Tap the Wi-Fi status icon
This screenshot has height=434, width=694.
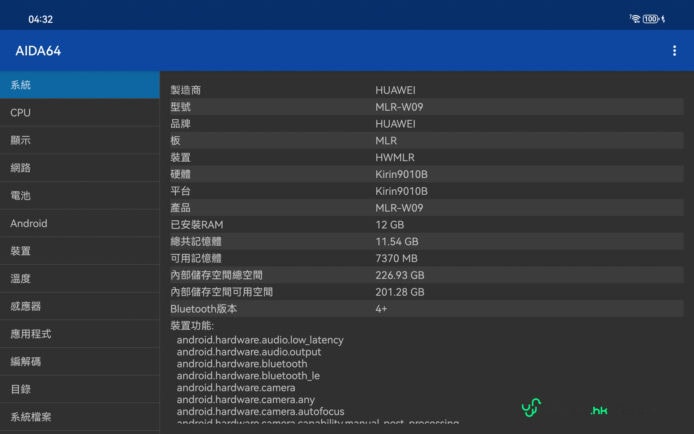click(635, 19)
